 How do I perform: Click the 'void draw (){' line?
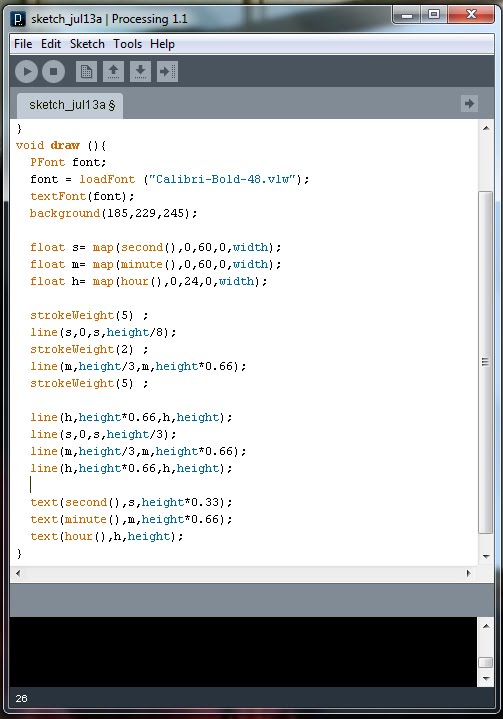pos(61,145)
